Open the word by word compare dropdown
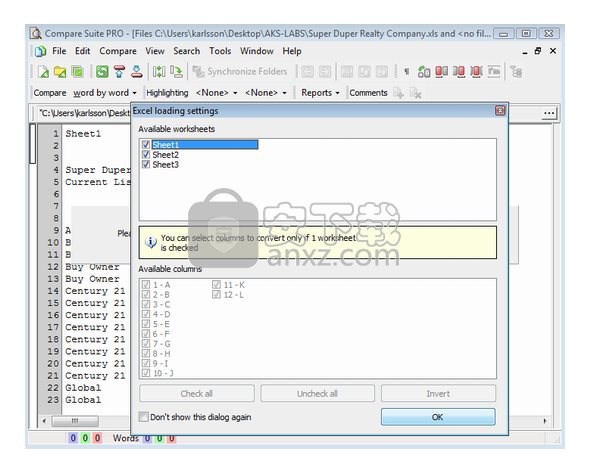The width and height of the screenshot is (592, 459). (x=105, y=93)
